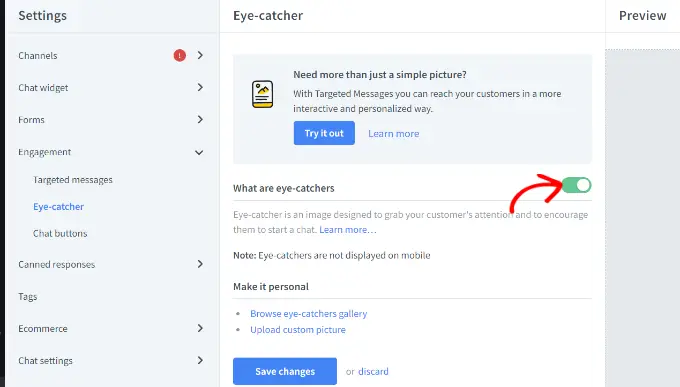Click the Make it personal heading
Screen dimensions: 680x387
[x=271, y=286]
